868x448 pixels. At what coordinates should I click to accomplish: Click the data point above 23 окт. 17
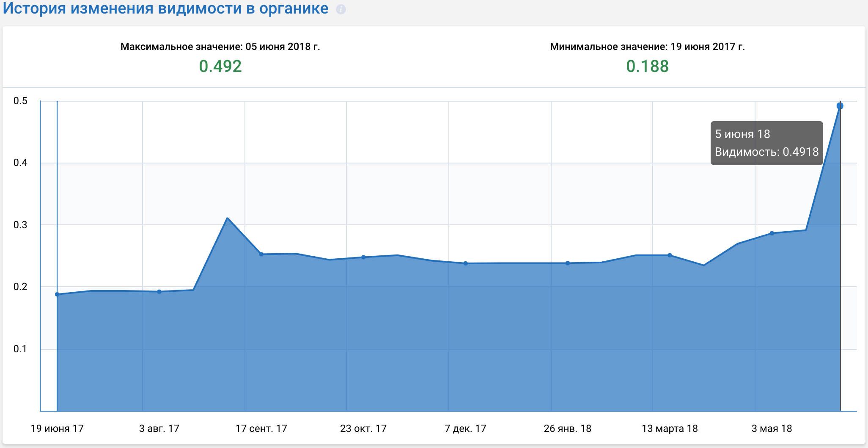pos(363,257)
